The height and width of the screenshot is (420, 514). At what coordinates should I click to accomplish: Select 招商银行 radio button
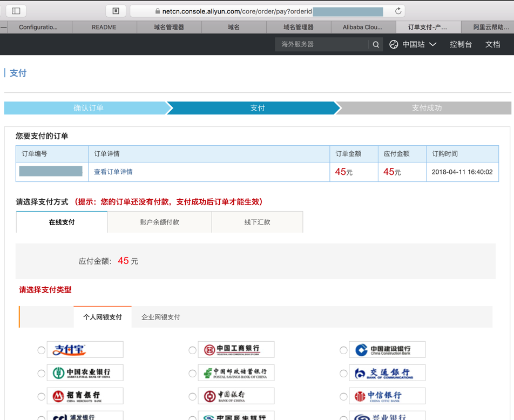point(41,397)
